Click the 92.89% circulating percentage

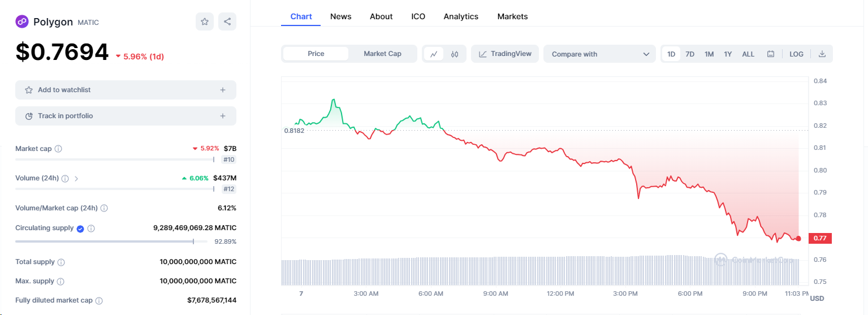(225, 241)
